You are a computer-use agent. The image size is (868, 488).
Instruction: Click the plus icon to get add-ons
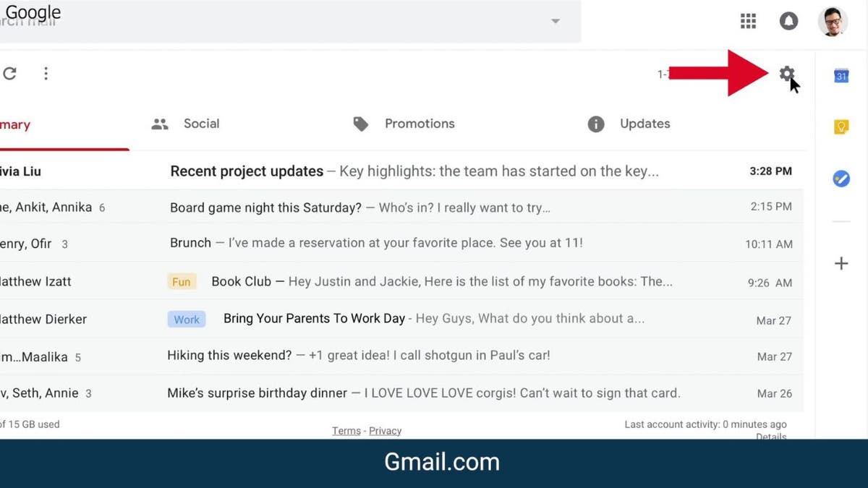point(841,264)
